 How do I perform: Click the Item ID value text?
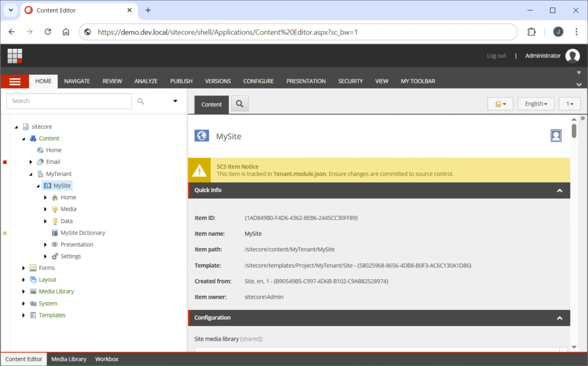(301, 218)
